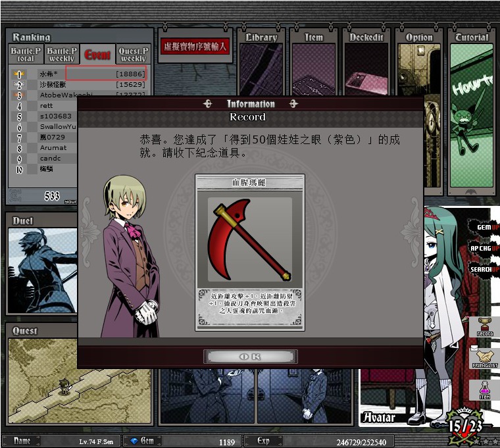Click the 血腥瑪麗 scythe card image
The image size is (500, 448).
point(250,239)
